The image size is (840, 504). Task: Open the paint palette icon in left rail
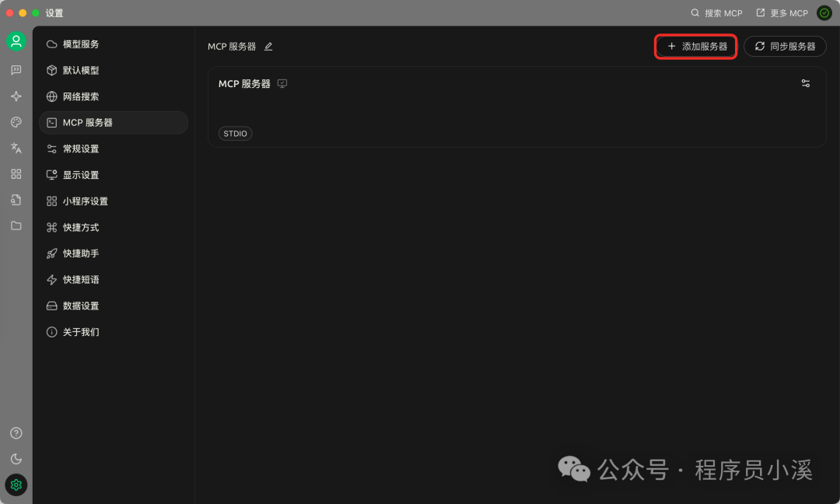click(16, 122)
